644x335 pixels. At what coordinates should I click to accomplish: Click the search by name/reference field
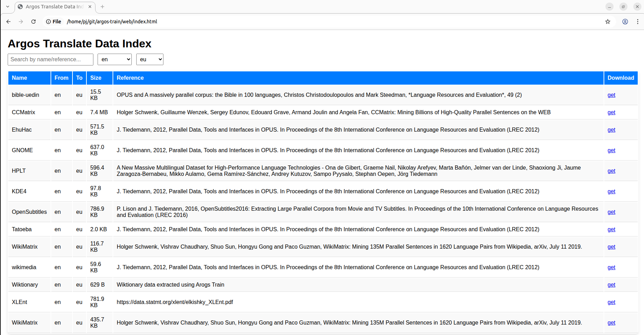click(51, 60)
